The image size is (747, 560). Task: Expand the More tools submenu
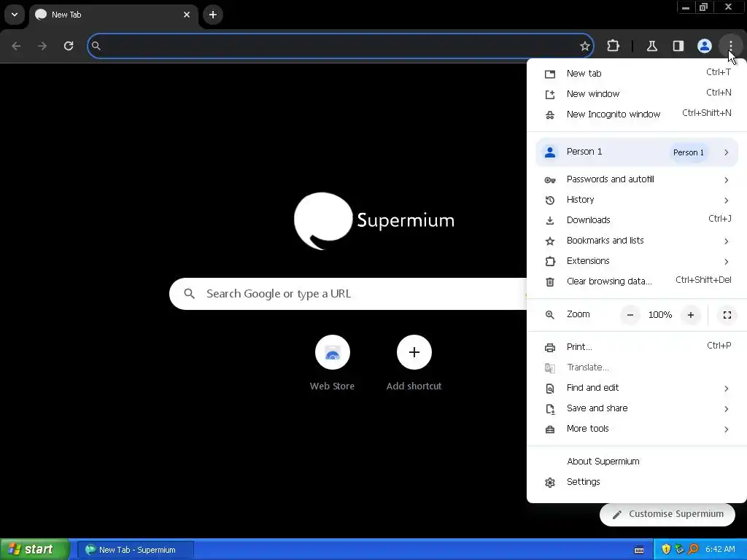[637, 429]
